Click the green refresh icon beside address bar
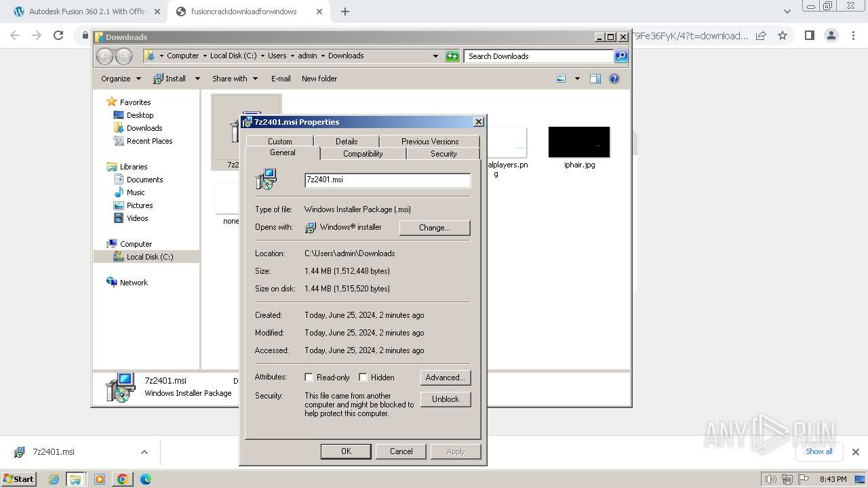The height and width of the screenshot is (488, 868). coord(452,56)
